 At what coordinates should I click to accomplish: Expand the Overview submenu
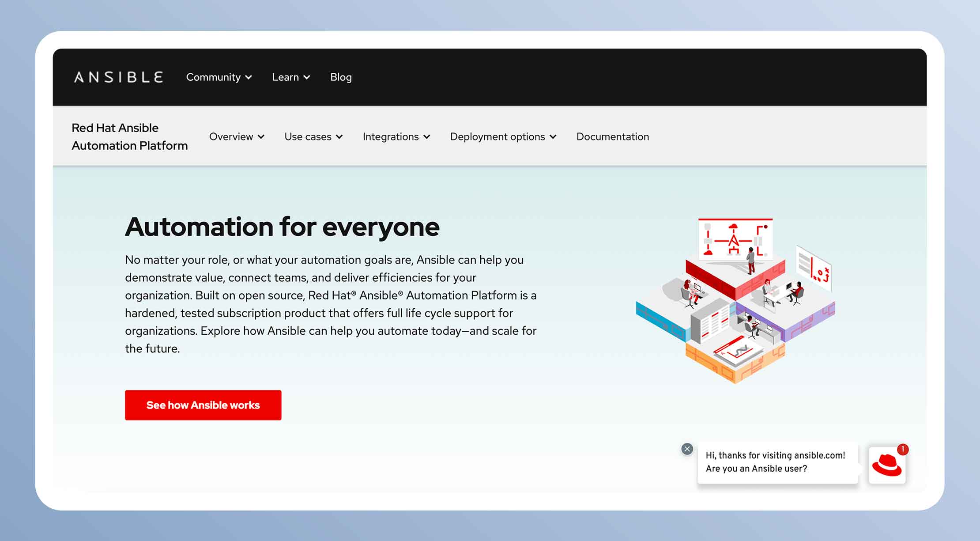(237, 136)
